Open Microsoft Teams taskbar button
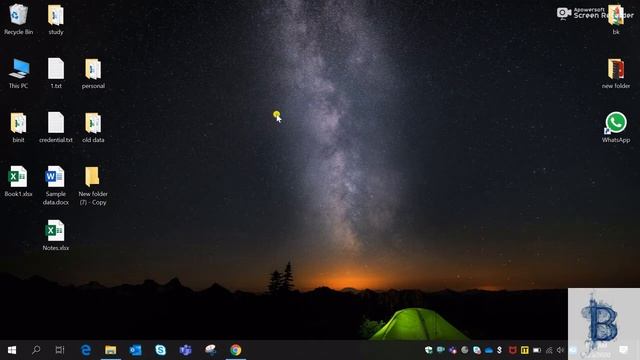Image resolution: width=640 pixels, height=360 pixels. [185, 350]
